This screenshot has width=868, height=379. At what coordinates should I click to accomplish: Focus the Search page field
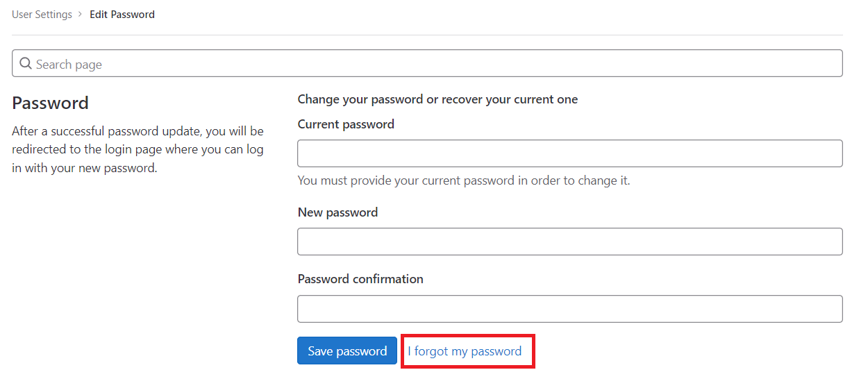pos(427,63)
